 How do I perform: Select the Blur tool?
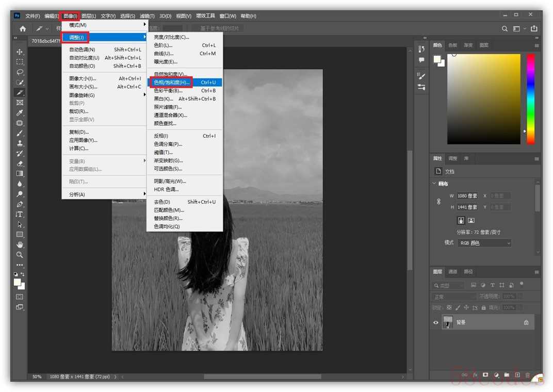20,184
